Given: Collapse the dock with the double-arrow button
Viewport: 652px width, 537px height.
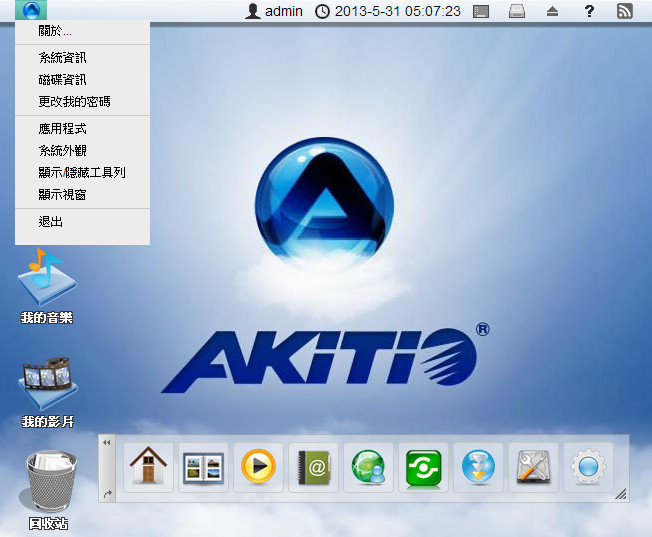Looking at the screenshot, I should pos(107,441).
